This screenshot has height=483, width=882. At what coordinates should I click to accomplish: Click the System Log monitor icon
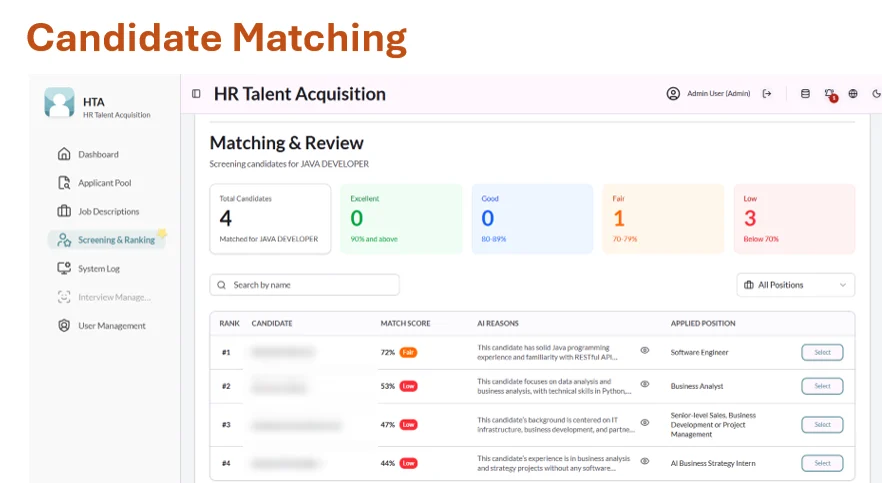[x=64, y=268]
